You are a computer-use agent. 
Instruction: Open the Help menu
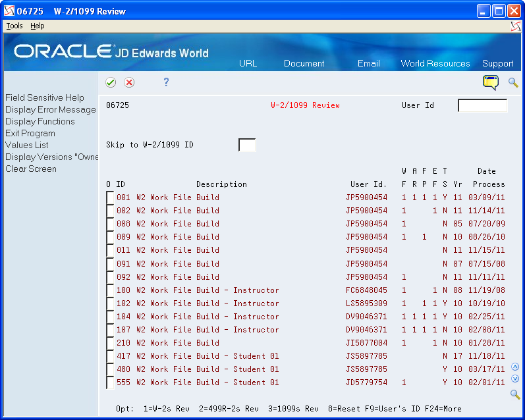pos(37,26)
